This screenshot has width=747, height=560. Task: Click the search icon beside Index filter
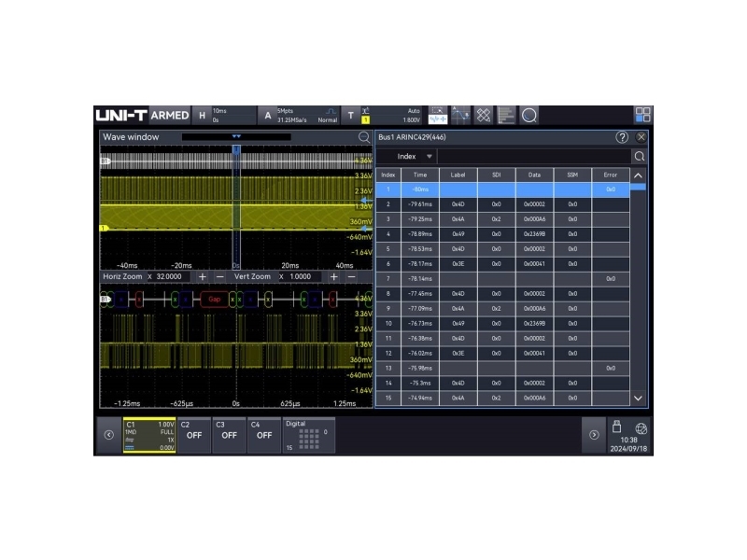pyautogui.click(x=640, y=157)
